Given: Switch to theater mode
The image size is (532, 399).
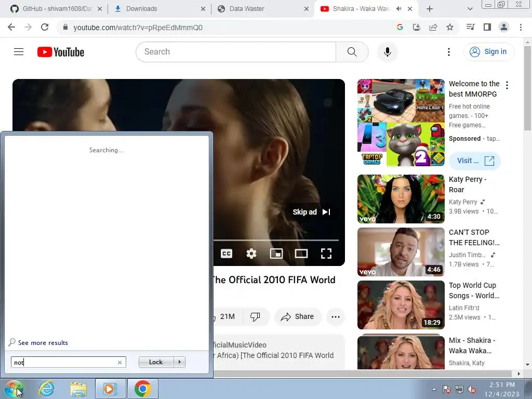Looking at the screenshot, I should click(301, 254).
